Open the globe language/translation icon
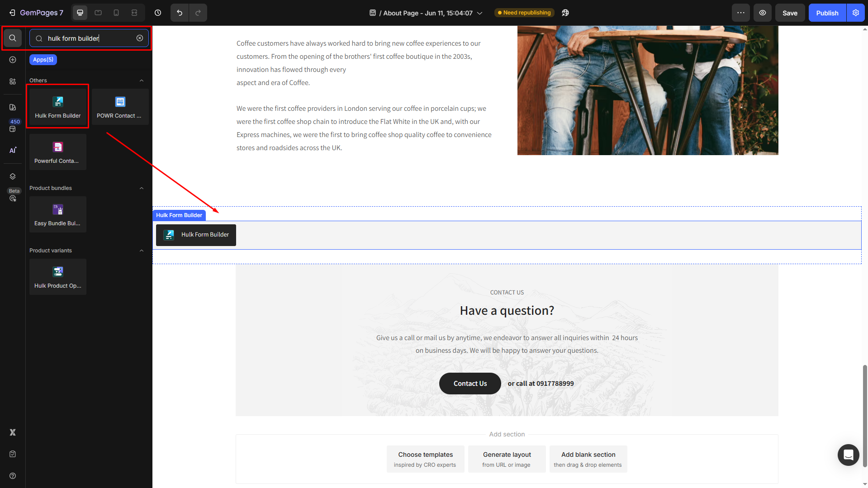The width and height of the screenshot is (868, 488). (x=565, y=13)
